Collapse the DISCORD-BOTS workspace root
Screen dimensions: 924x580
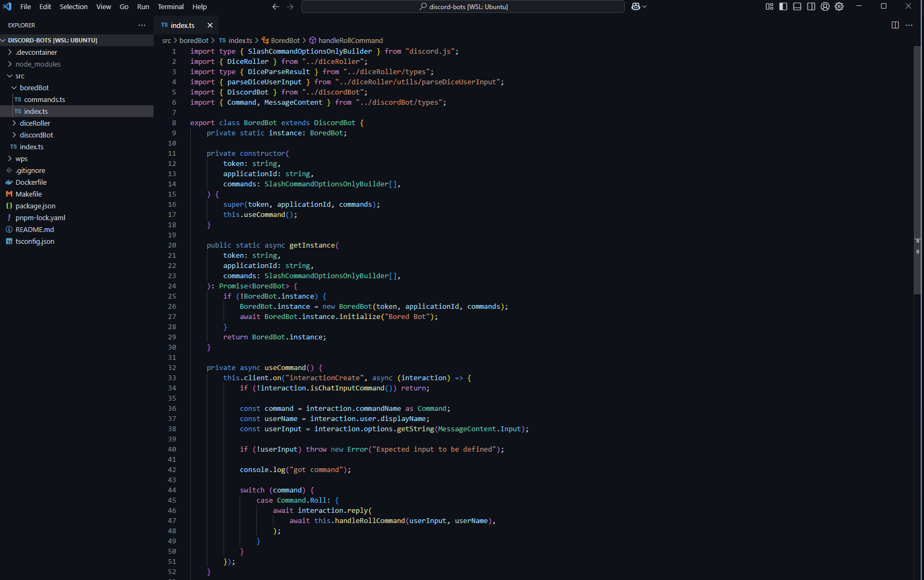(77, 40)
